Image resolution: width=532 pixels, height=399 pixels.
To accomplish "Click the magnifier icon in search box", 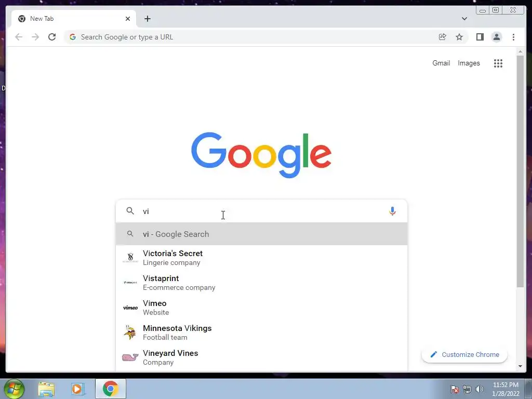I will click(130, 211).
